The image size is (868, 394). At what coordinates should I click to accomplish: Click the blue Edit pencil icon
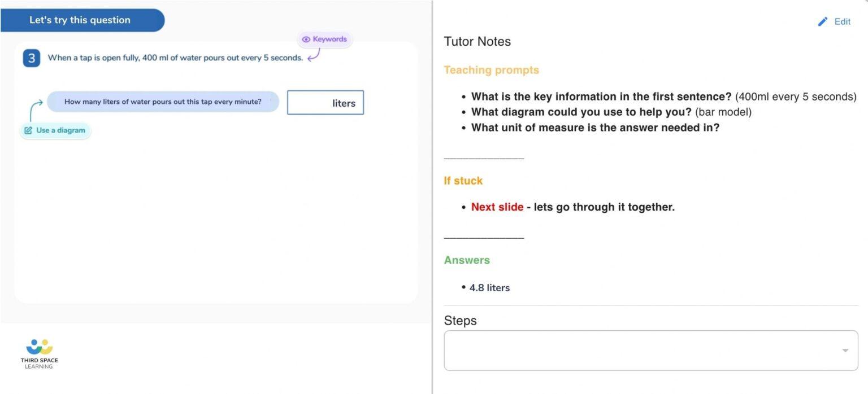pos(823,21)
